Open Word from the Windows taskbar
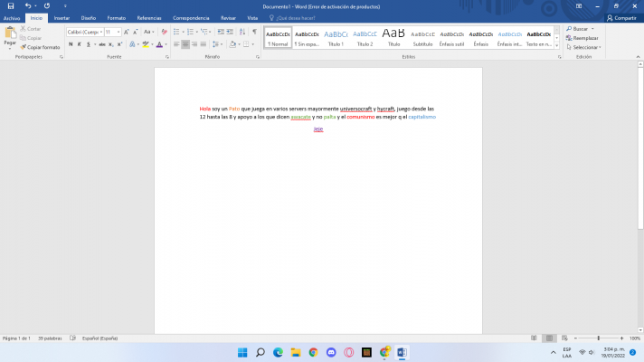Viewport: 644px width, 362px height. [x=402, y=352]
